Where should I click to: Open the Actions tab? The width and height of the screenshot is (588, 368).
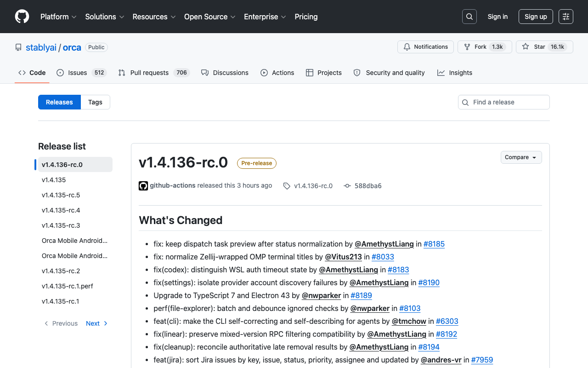277,73
